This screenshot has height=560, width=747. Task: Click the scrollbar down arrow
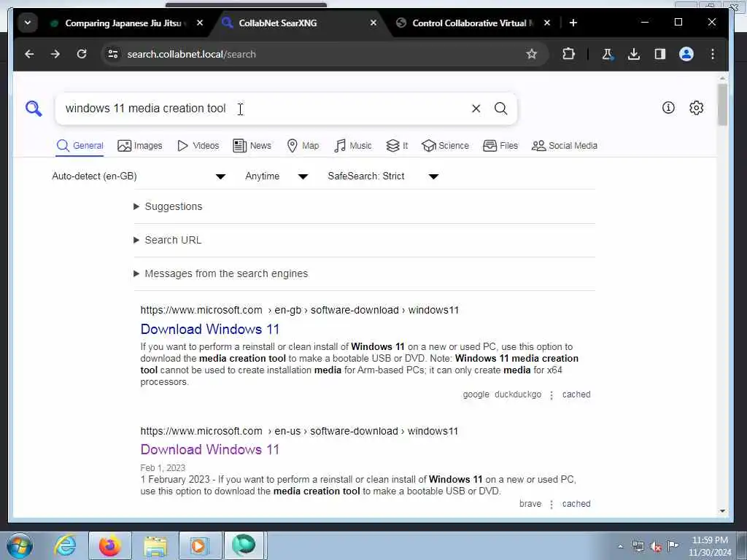(722, 510)
